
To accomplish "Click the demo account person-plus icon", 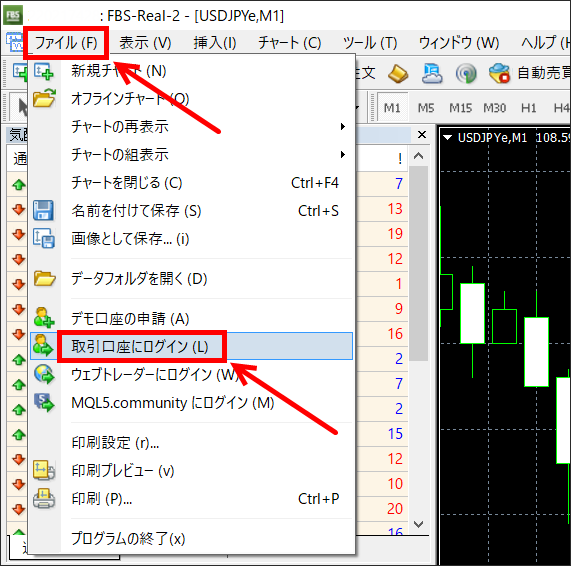I will (x=44, y=318).
